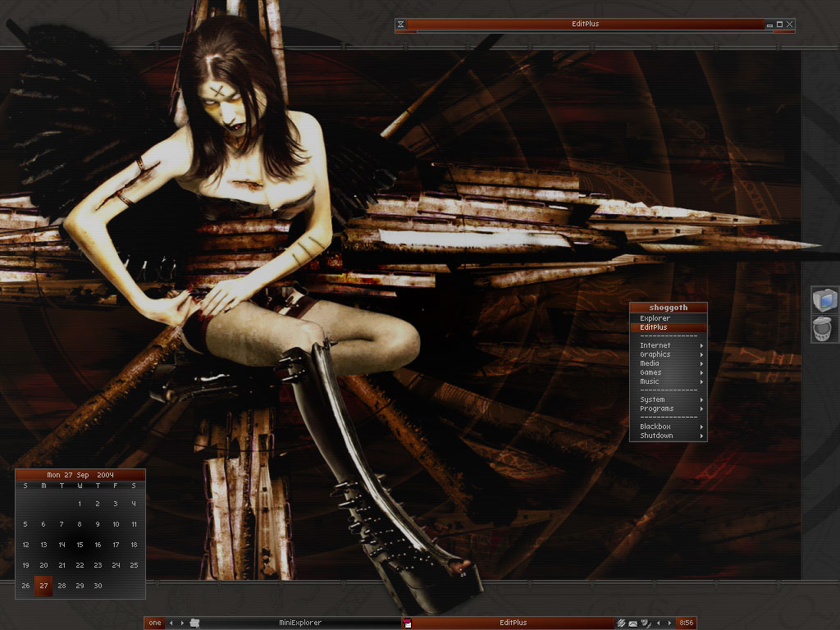Image resolution: width=840 pixels, height=630 pixels.
Task: Expand the Programs submenu
Action: coord(669,409)
